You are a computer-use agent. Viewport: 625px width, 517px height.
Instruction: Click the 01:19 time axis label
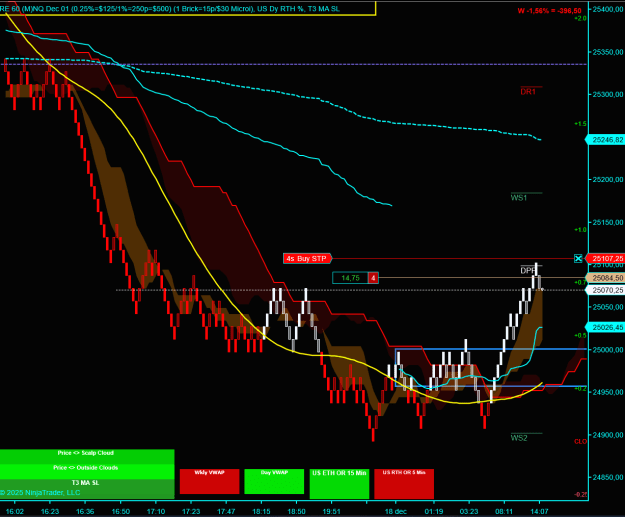[x=434, y=511]
